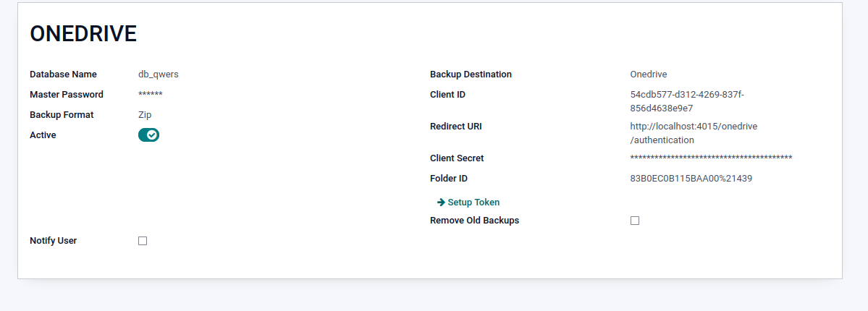The image size is (868, 311).
Task: Select the Folder ID 83B0EC0B115BAA00%21439
Action: pos(691,179)
